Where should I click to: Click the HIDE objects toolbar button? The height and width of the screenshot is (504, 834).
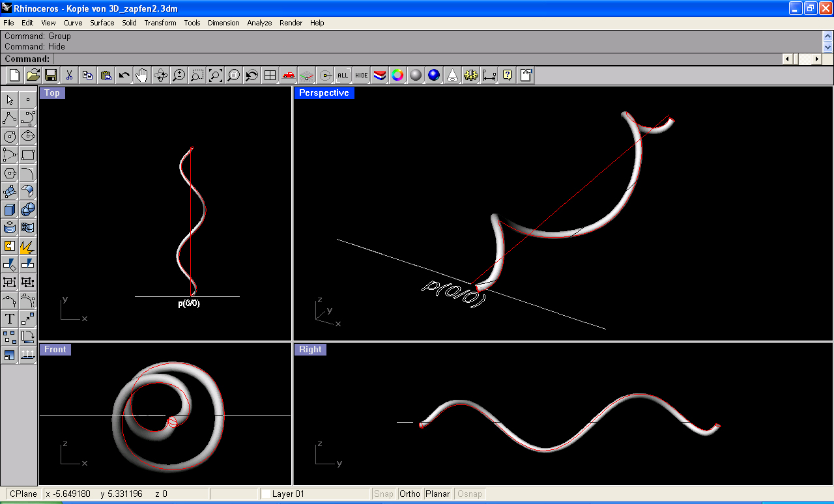pyautogui.click(x=361, y=76)
